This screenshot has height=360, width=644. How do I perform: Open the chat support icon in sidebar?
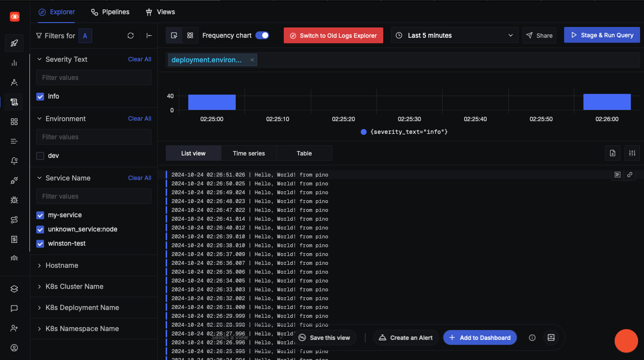[14, 309]
